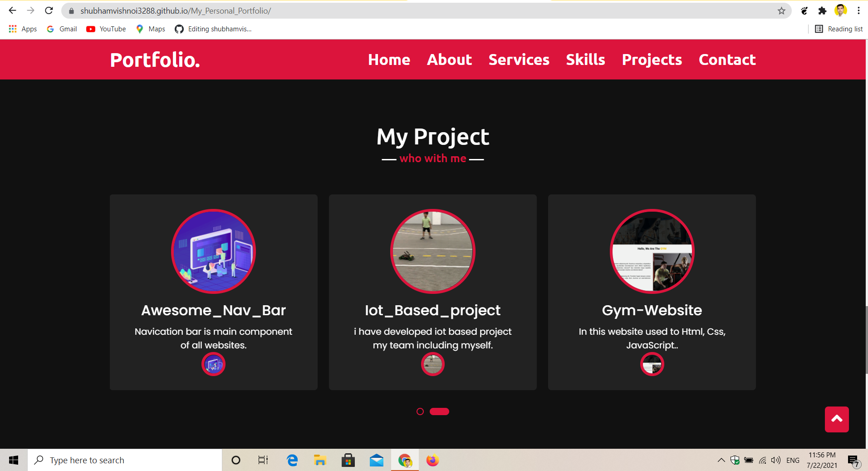The height and width of the screenshot is (471, 868).
Task: Go to Projects nav item
Action: click(x=652, y=59)
